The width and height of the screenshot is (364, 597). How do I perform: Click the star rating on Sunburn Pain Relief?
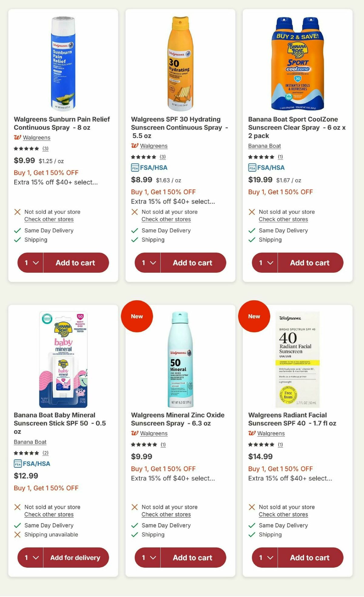[26, 148]
